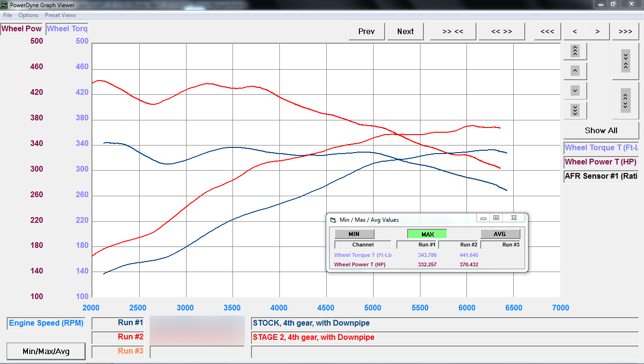Click the triple down-chevron vertical pan button

[x=575, y=110]
